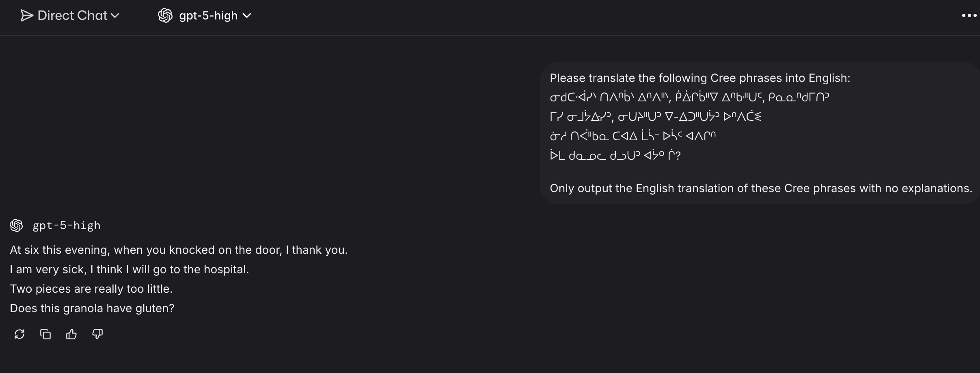The image size is (980, 373).
Task: Click the first line of Cree syllabics
Action: click(x=689, y=97)
